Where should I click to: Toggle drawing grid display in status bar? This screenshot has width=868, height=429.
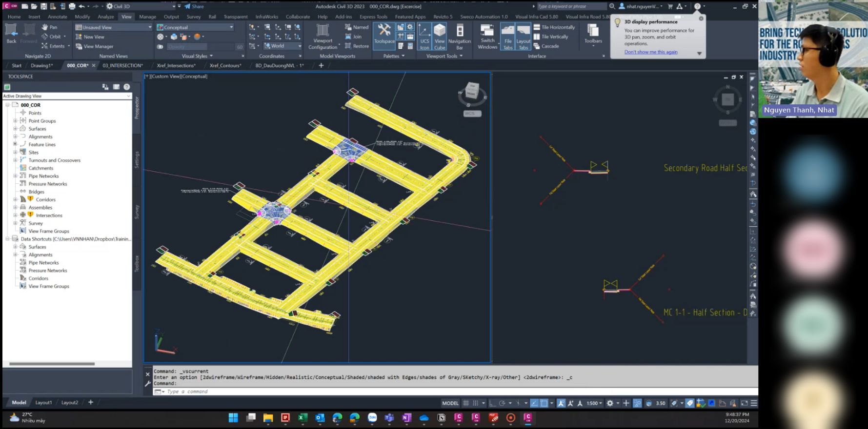point(466,403)
